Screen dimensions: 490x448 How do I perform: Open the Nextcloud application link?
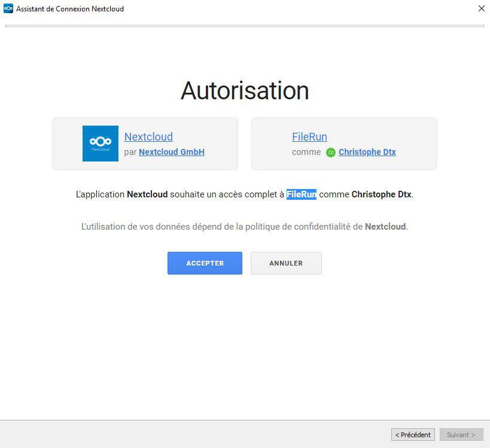coord(148,136)
